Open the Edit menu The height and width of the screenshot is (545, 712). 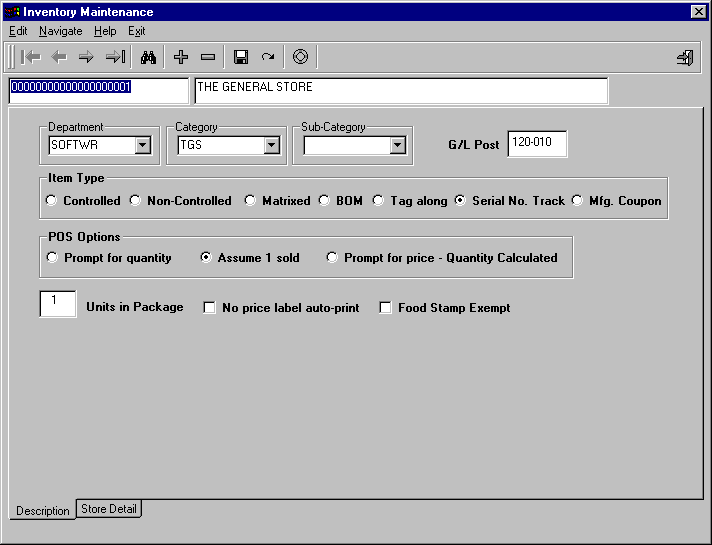pyautogui.click(x=18, y=31)
